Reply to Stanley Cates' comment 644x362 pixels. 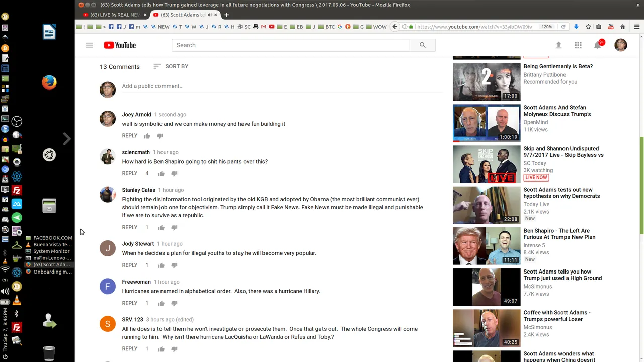pos(129,228)
